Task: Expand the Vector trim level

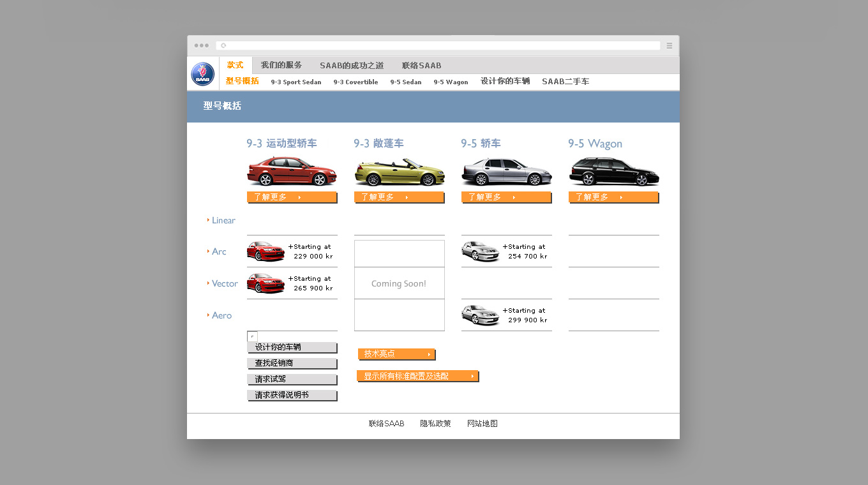Action: click(224, 284)
